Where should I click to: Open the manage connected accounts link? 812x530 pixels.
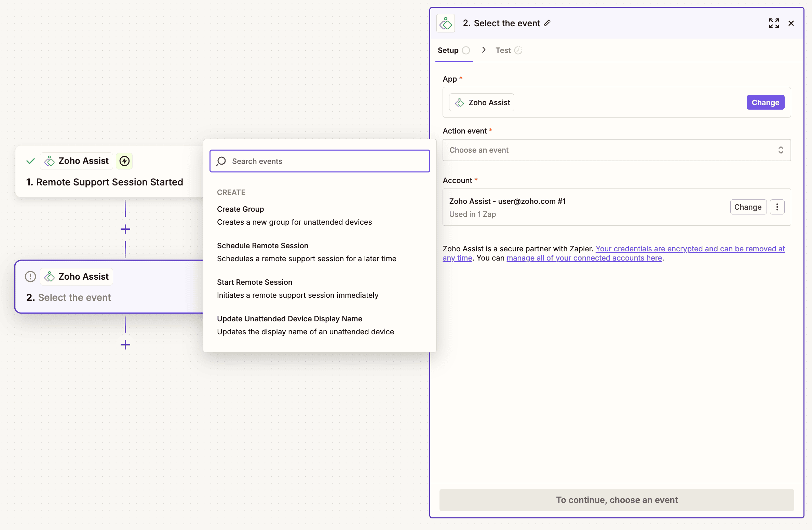pyautogui.click(x=584, y=258)
